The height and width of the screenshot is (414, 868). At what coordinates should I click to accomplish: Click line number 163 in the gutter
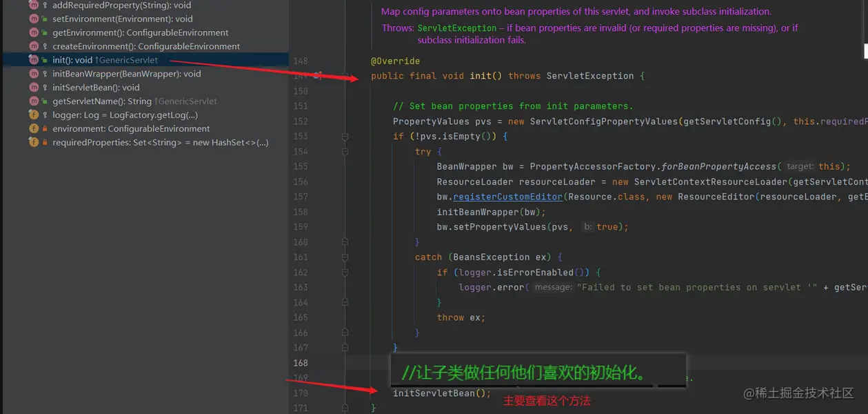click(301, 288)
